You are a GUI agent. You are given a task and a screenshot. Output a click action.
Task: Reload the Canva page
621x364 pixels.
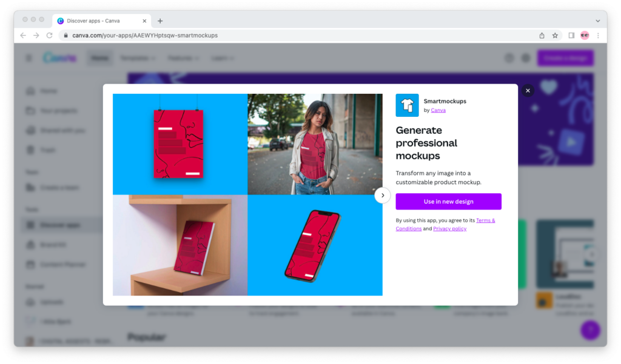click(50, 36)
